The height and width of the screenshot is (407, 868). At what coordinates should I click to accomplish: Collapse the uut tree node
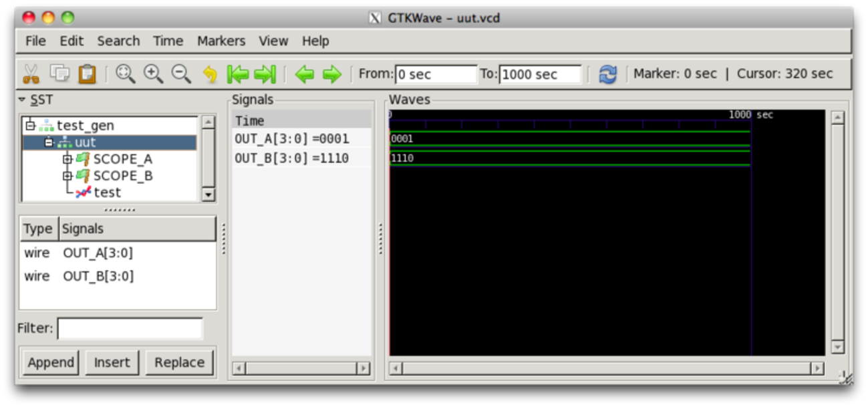pyautogui.click(x=49, y=142)
